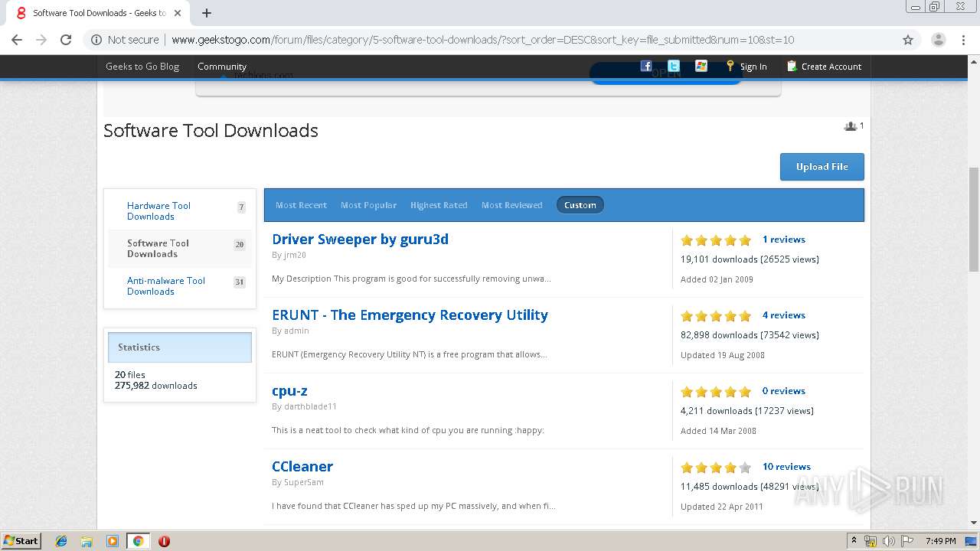The height and width of the screenshot is (551, 980).
Task: Click the page vertical scrollbar thumb
Action: (974, 219)
